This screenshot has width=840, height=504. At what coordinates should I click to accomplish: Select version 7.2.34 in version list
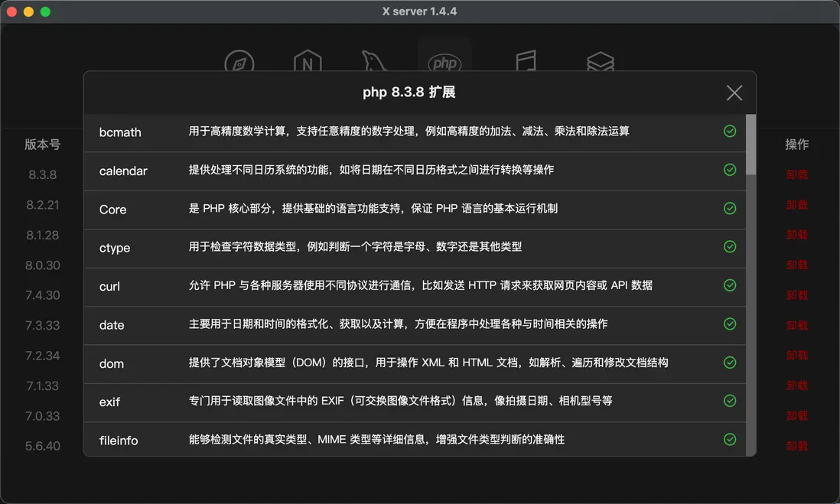42,356
